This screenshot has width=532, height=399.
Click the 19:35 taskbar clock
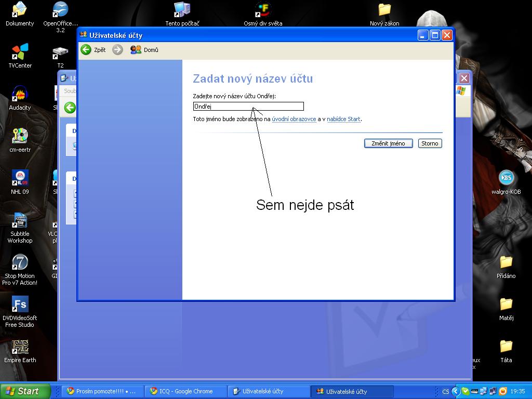click(517, 392)
